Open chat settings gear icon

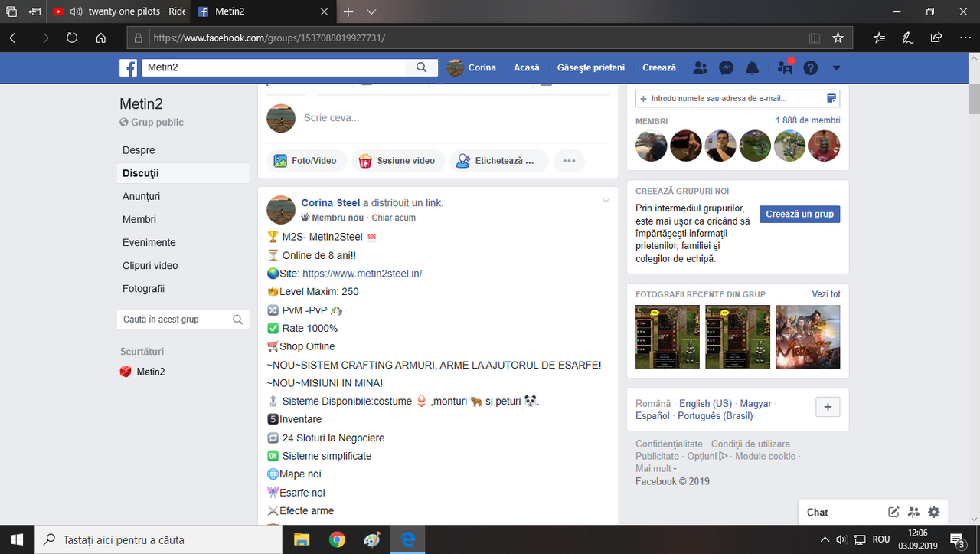(933, 513)
